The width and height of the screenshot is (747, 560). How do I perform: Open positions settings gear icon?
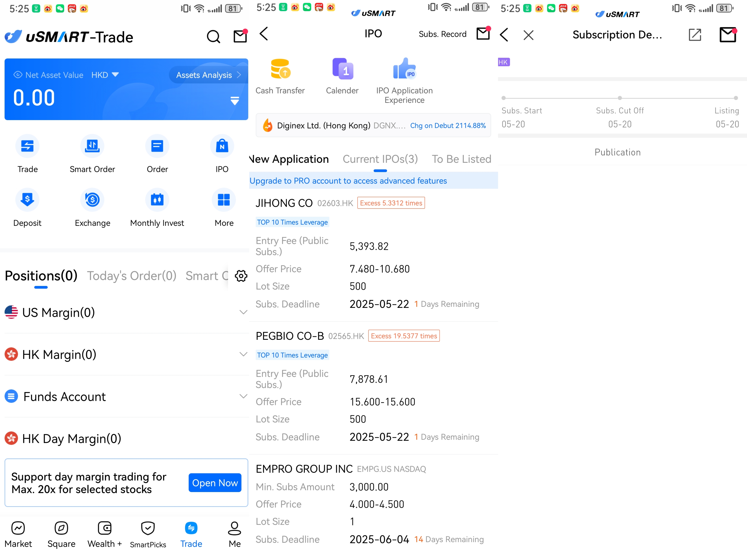coord(241,276)
